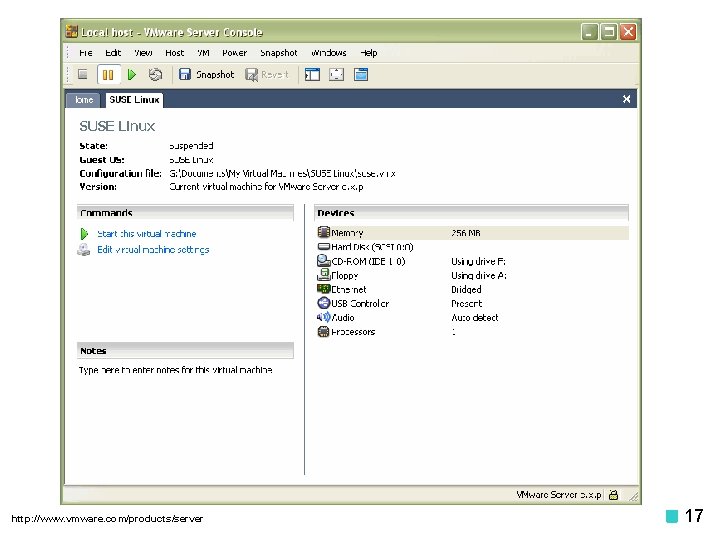Click the Suspend pause toolbar button
This screenshot has height=540, width=720.
tap(108, 74)
